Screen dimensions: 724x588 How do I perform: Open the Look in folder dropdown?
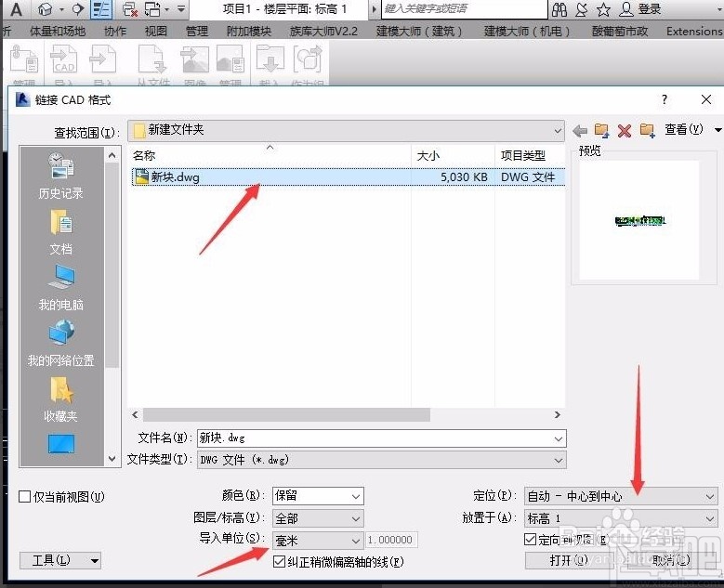tap(346, 131)
